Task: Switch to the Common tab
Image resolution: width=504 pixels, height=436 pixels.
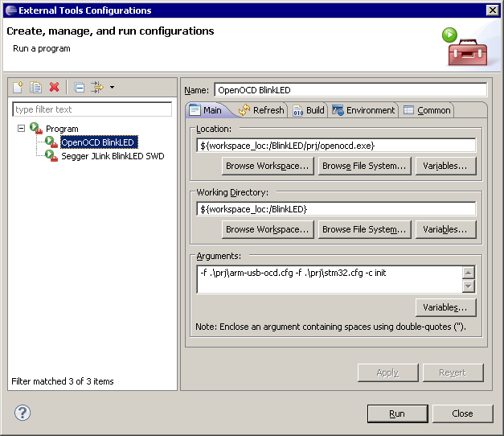Action: tap(427, 110)
